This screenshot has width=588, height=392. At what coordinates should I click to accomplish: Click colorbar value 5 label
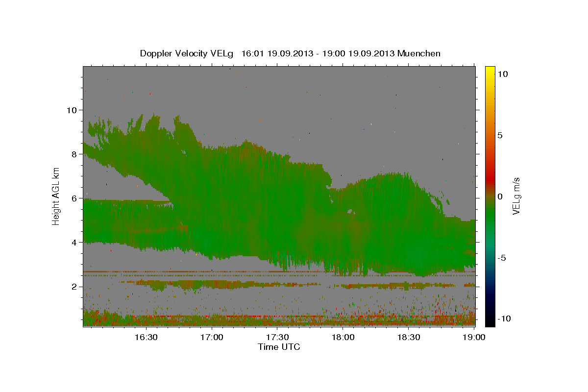point(500,135)
